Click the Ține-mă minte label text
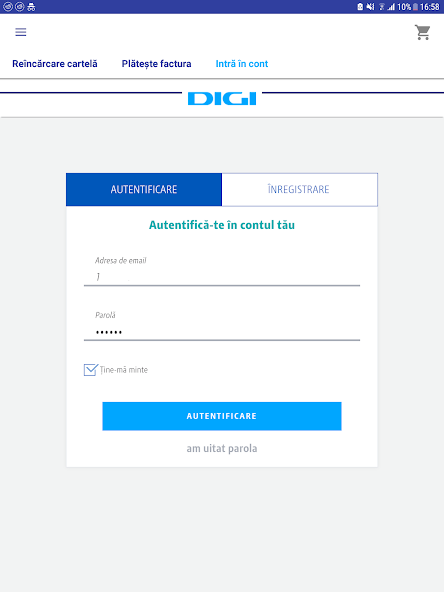The width and height of the screenshot is (444, 592). click(124, 370)
